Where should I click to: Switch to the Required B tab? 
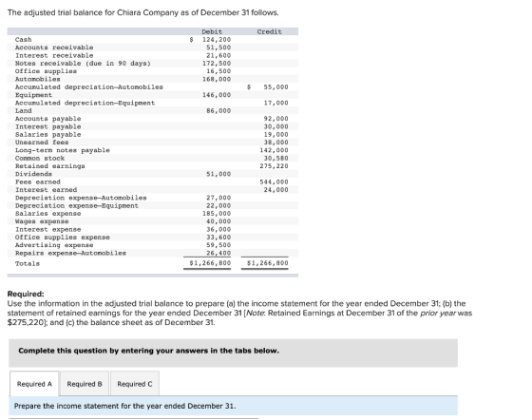point(85,384)
